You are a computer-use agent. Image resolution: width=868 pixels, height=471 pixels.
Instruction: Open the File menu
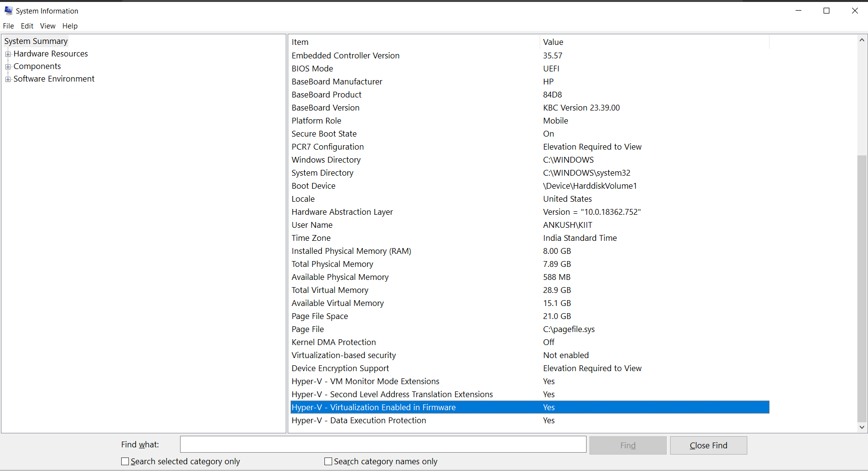pos(9,26)
